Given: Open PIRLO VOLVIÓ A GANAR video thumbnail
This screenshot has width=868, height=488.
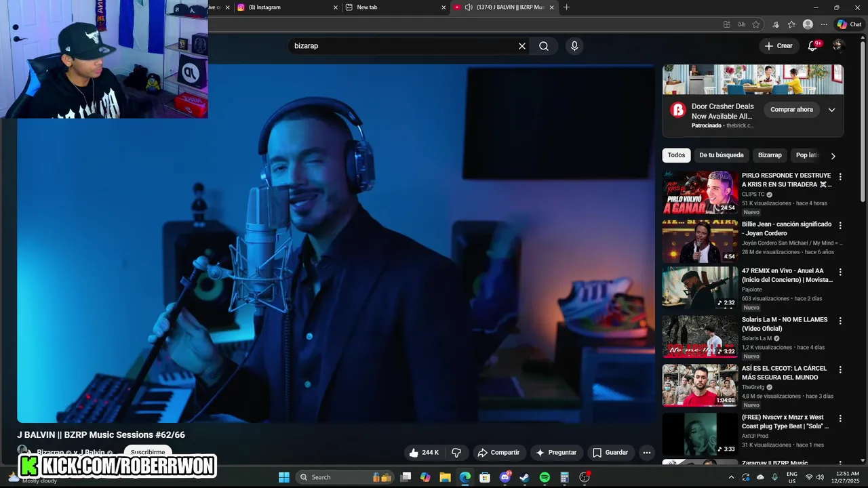Looking at the screenshot, I should click(700, 192).
